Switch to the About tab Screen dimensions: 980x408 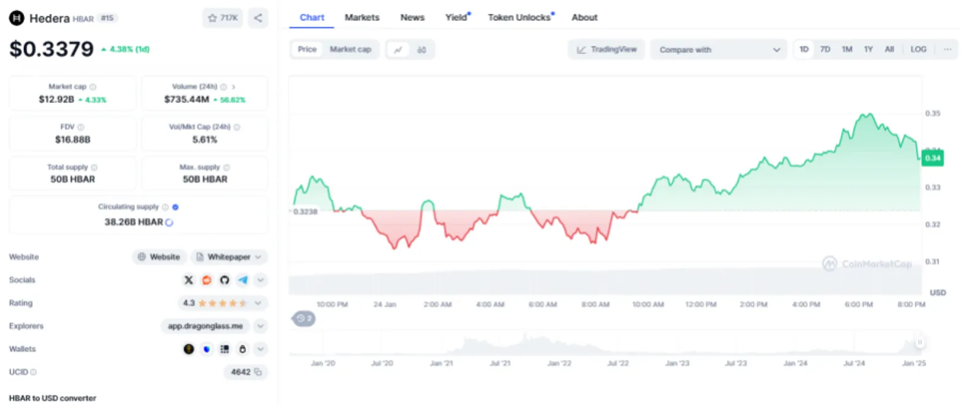(x=584, y=18)
